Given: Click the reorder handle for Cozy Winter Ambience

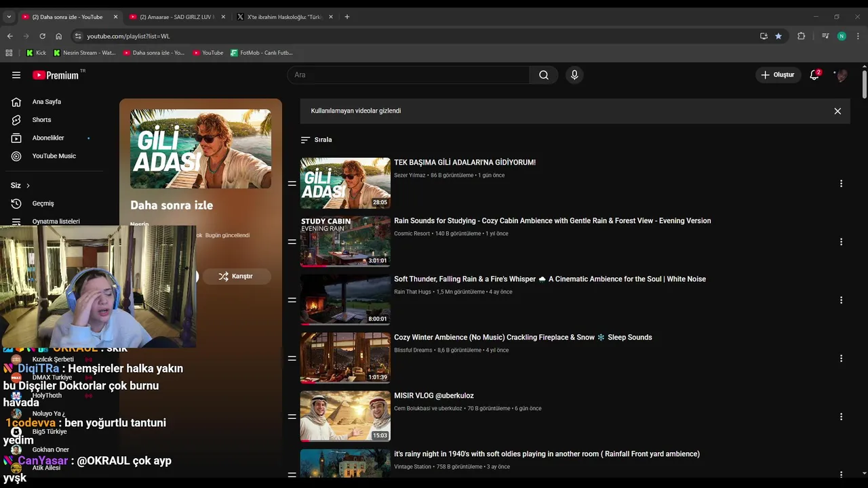Looking at the screenshot, I should [x=292, y=359].
